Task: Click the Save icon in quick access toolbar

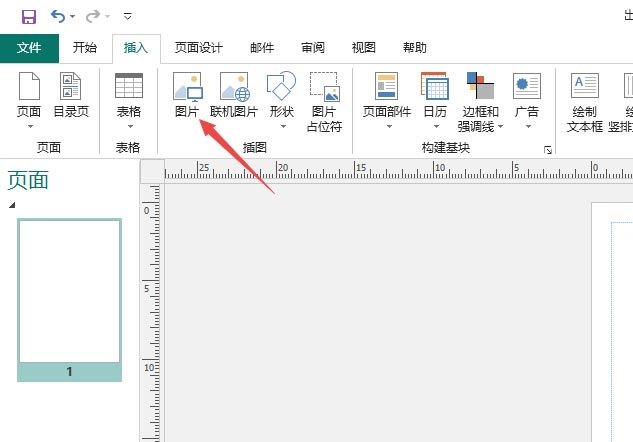Action: (29, 17)
